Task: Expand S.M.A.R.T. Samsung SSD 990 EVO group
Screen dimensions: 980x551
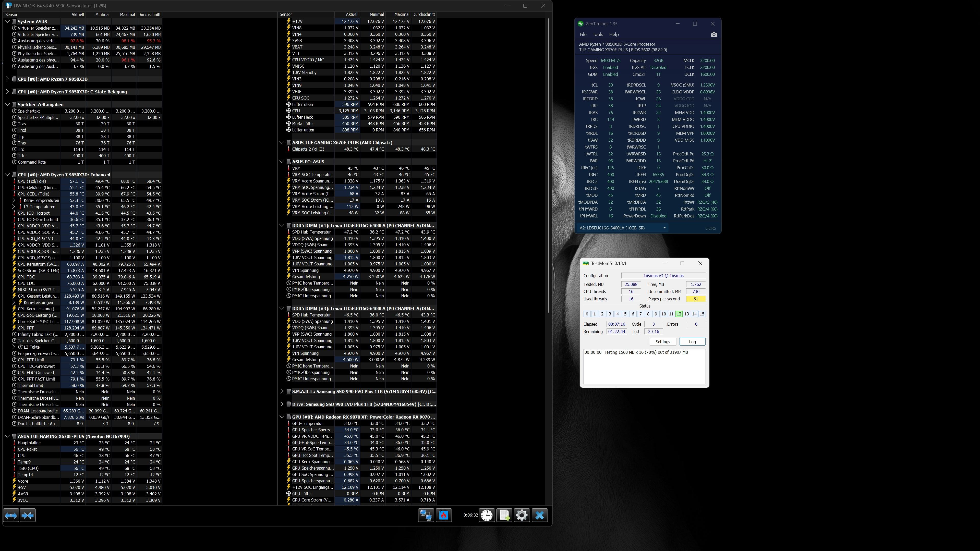Action: coord(282,391)
